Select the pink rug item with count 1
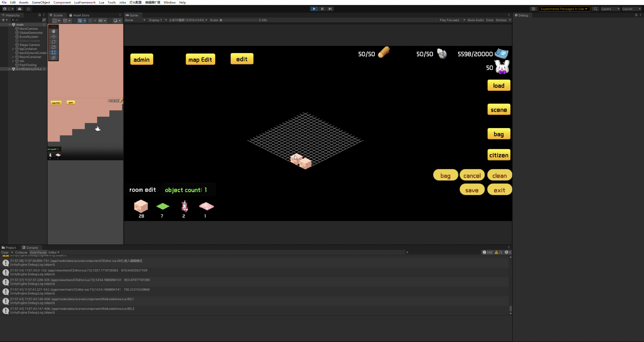Image resolution: width=644 pixels, height=342 pixels. pos(206,206)
